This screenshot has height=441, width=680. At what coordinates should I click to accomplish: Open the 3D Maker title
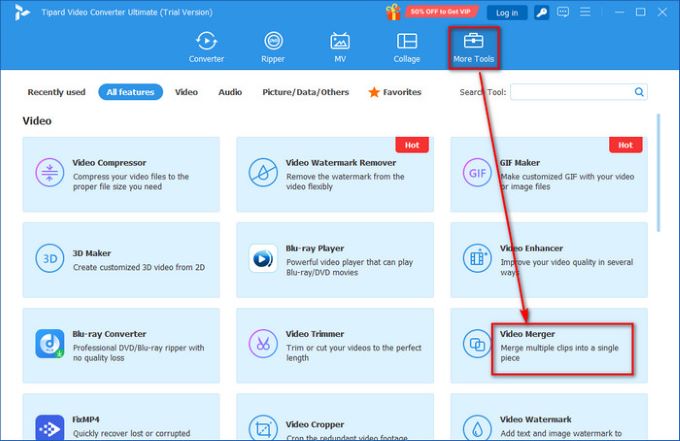(92, 253)
